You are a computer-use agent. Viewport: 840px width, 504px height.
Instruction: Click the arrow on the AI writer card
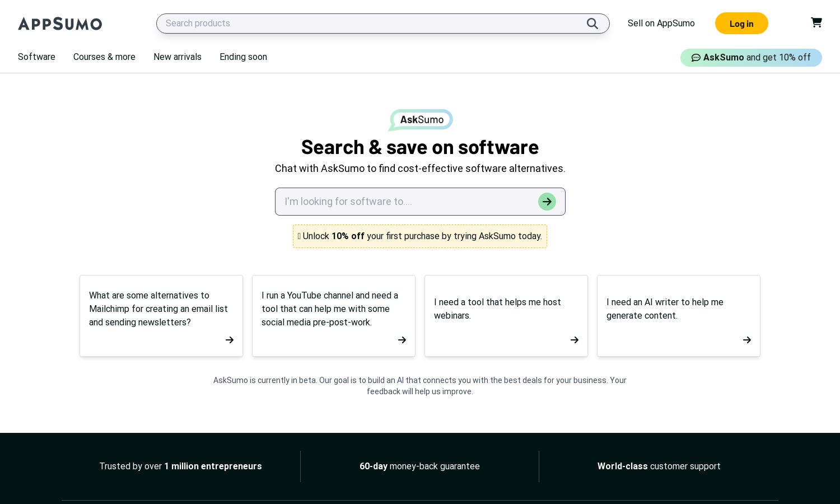click(x=747, y=340)
